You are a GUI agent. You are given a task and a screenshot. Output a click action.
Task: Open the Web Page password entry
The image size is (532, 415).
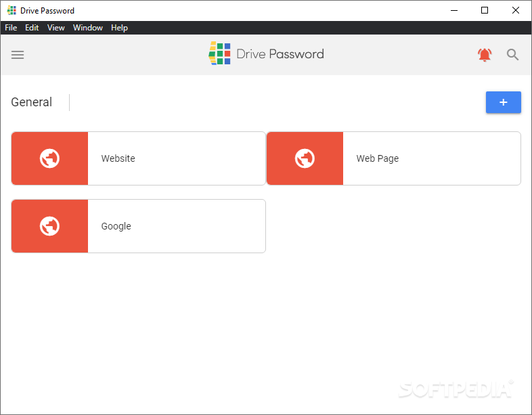(x=393, y=158)
